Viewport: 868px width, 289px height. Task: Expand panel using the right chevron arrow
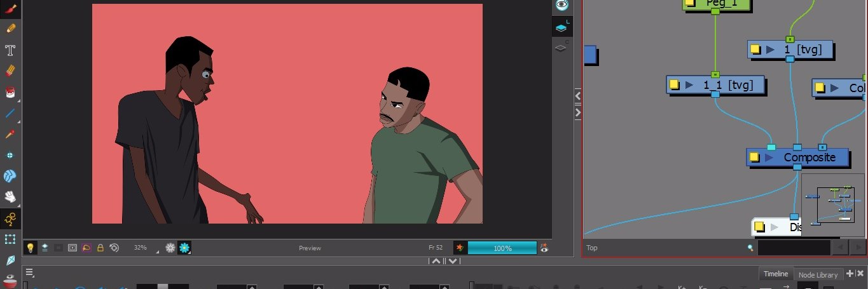[578, 112]
